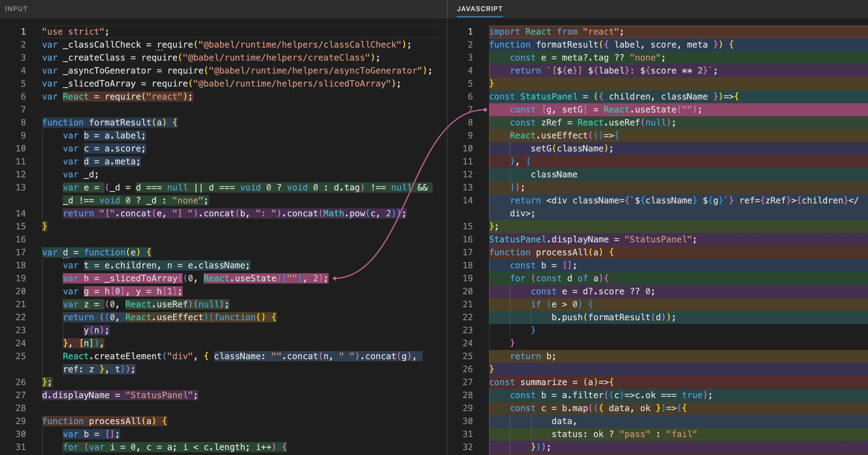
Task: Click the b.map(({ data, ok }) line
Action: (x=598, y=408)
